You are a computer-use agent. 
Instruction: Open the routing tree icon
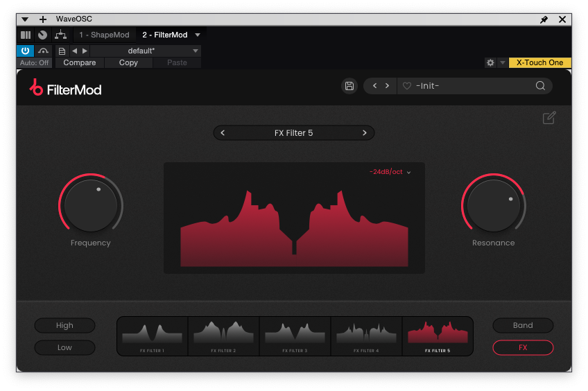60,35
